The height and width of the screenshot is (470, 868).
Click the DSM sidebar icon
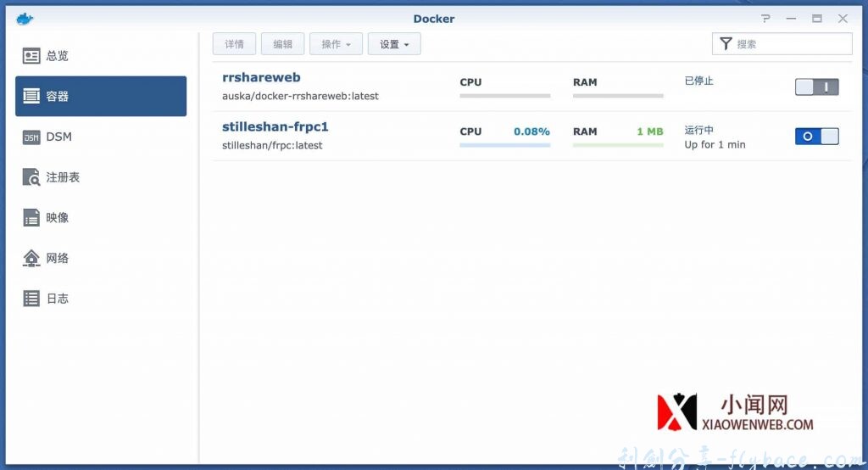click(x=31, y=137)
